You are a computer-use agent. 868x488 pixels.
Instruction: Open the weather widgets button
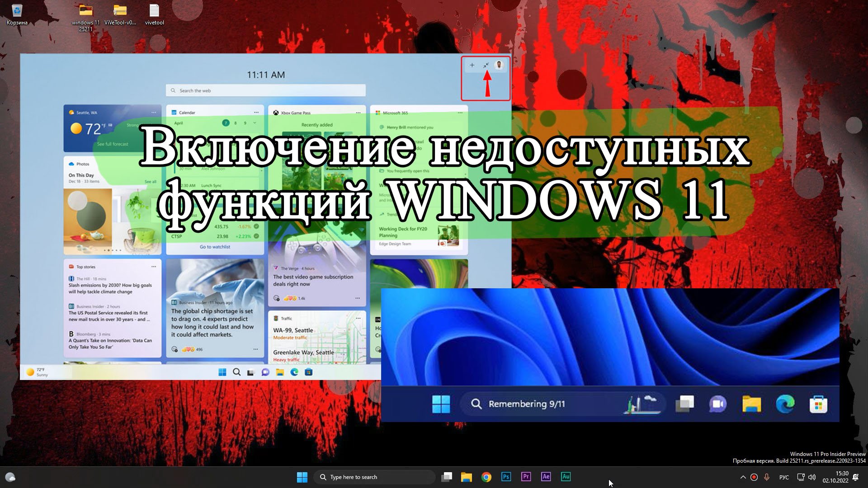coord(10,477)
